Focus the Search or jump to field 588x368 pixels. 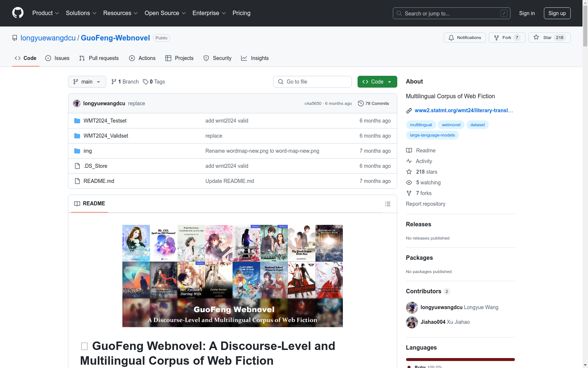coord(452,13)
